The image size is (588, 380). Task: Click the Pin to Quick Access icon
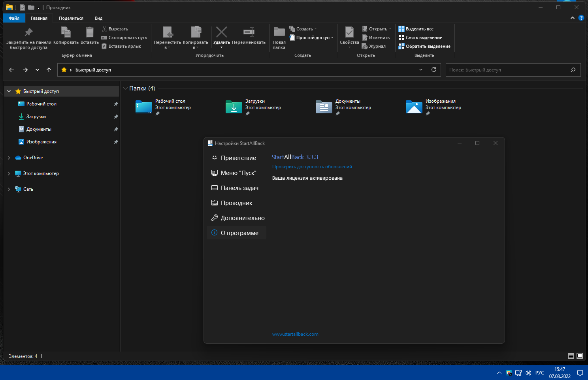tap(28, 32)
